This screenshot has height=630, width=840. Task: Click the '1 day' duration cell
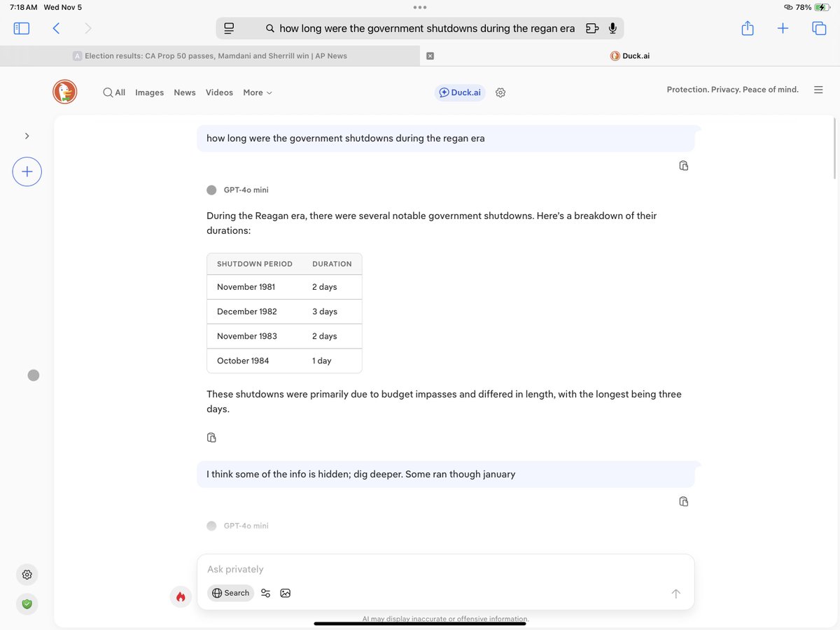click(322, 360)
